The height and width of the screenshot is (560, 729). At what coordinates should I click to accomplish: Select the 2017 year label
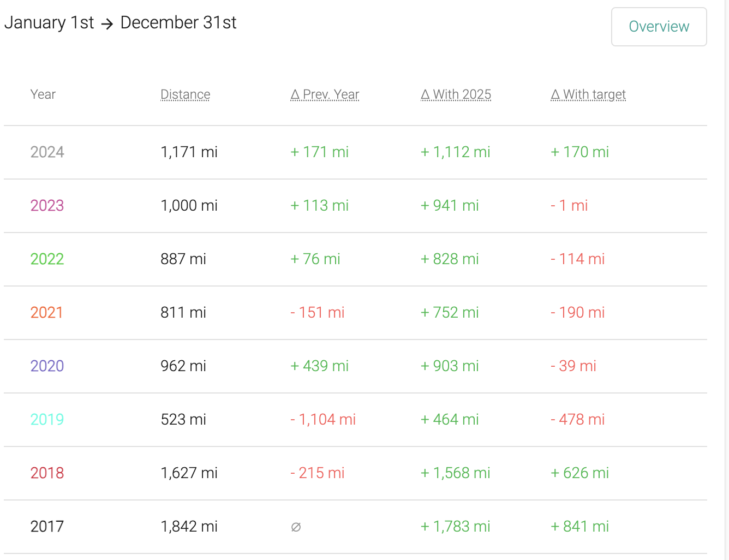click(x=47, y=527)
